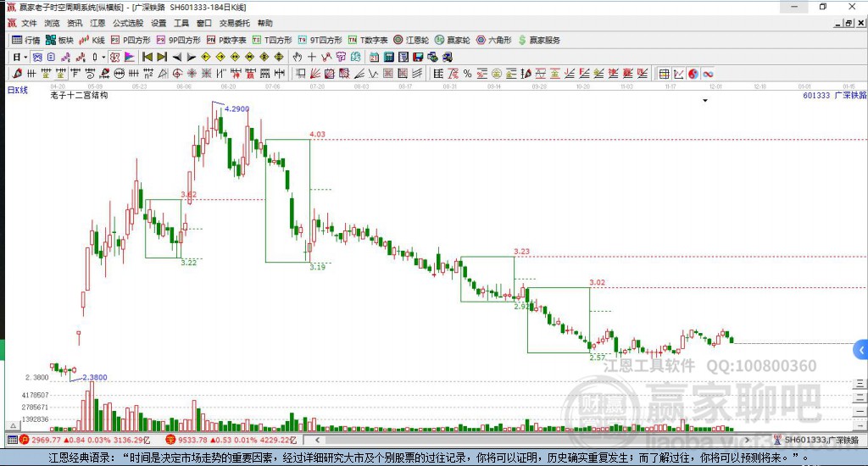Switch to the K线 chart view
The height and width of the screenshot is (466, 868).
pos(92,40)
